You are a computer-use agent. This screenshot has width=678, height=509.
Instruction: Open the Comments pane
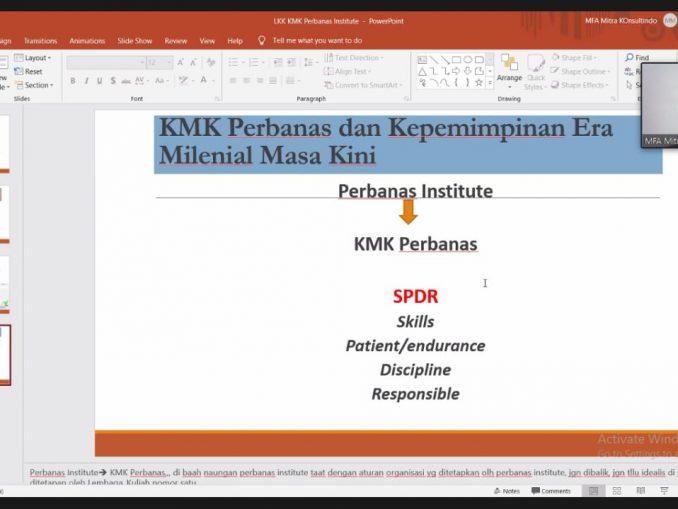pos(551,491)
